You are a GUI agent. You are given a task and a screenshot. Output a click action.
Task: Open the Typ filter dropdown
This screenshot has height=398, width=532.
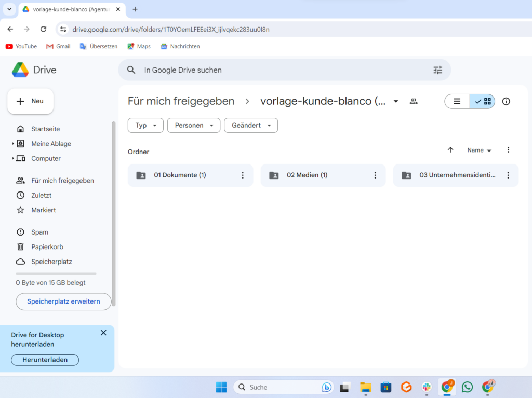click(x=145, y=126)
